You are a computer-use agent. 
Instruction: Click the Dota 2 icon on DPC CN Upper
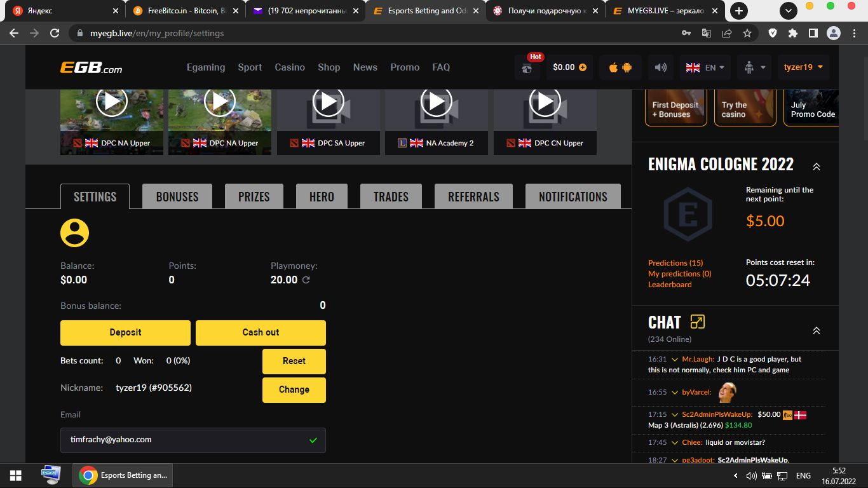[510, 143]
